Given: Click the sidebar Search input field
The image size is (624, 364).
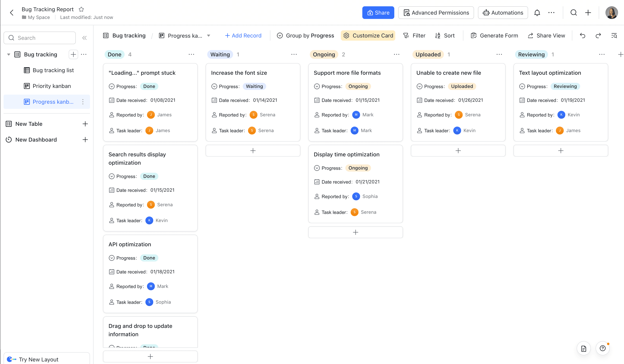Looking at the screenshot, I should tap(40, 38).
